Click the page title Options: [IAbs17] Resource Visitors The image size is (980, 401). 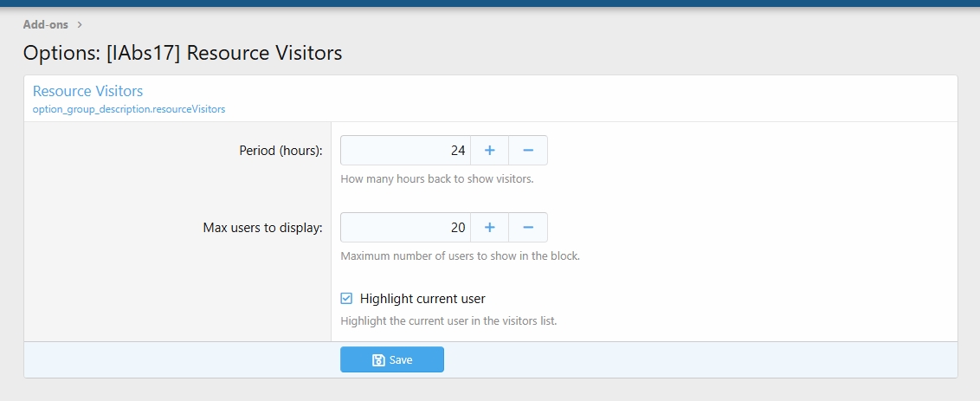click(x=183, y=53)
